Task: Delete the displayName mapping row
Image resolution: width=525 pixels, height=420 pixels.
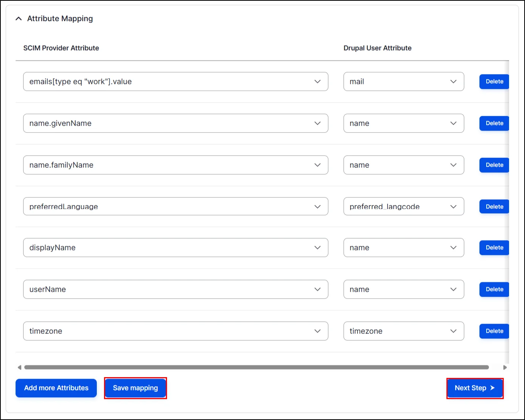Action: [494, 248]
